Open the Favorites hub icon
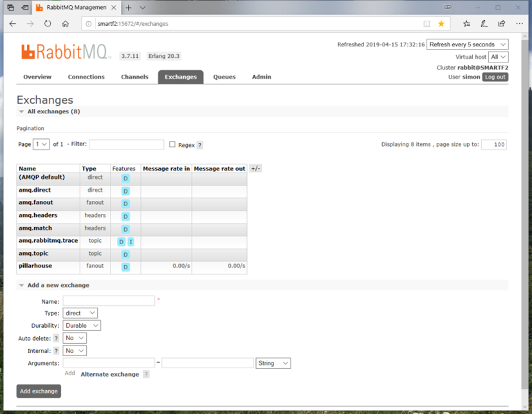The image size is (532, 414). [x=467, y=24]
